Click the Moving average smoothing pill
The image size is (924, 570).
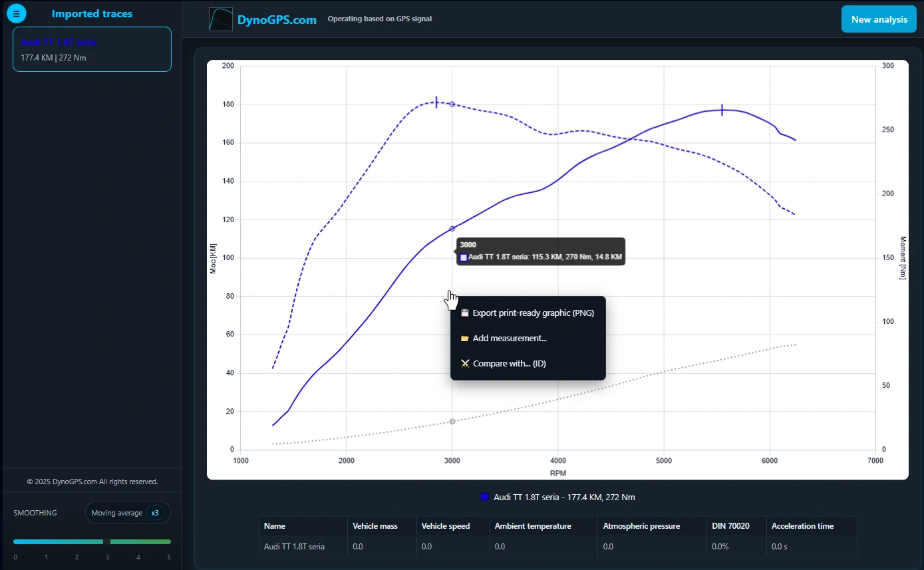point(117,513)
